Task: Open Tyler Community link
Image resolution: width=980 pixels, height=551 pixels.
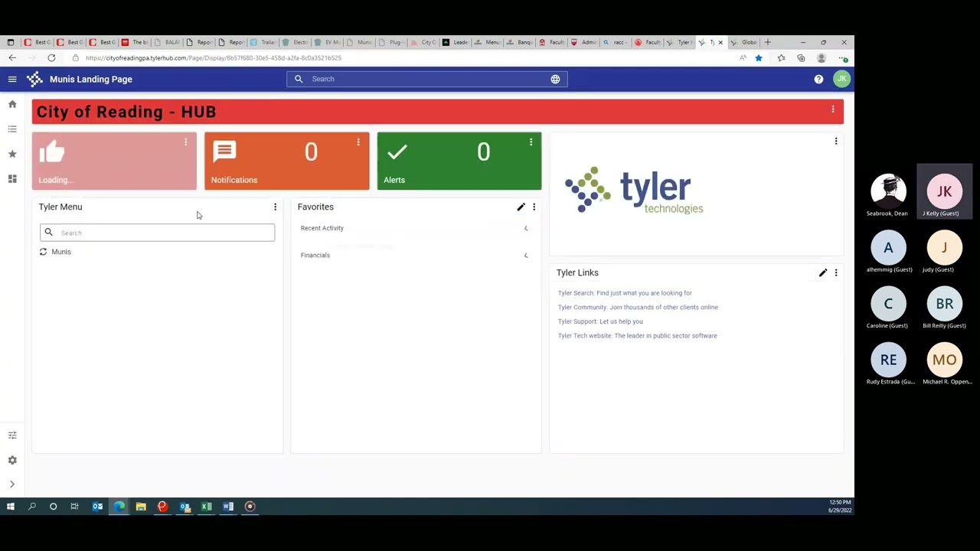Action: [638, 307]
